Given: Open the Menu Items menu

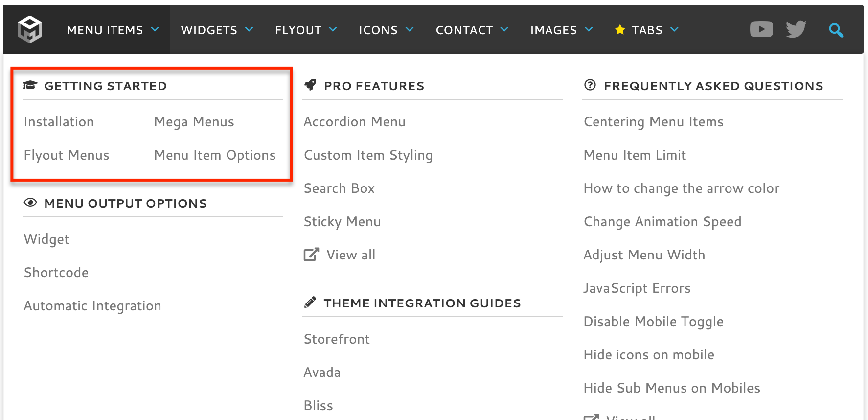Looking at the screenshot, I should click(x=105, y=30).
